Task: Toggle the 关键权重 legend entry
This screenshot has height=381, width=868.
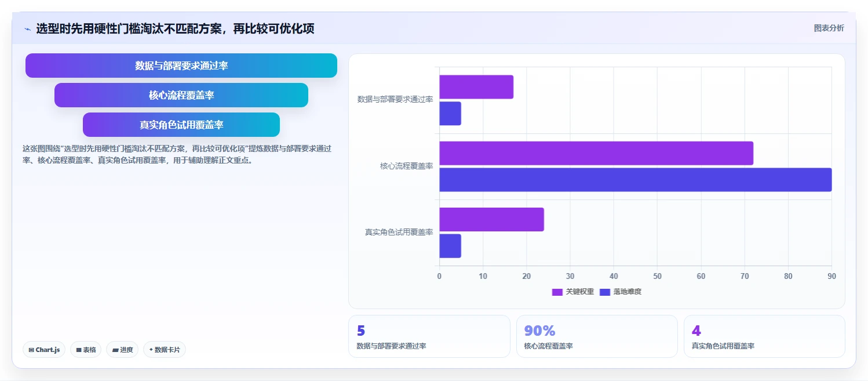Action: click(572, 292)
